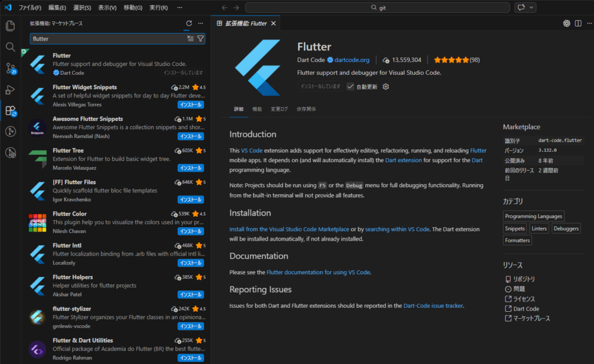Viewport: 594px width, 364px height.
Task: Open the Search view in activity bar
Action: click(10, 47)
